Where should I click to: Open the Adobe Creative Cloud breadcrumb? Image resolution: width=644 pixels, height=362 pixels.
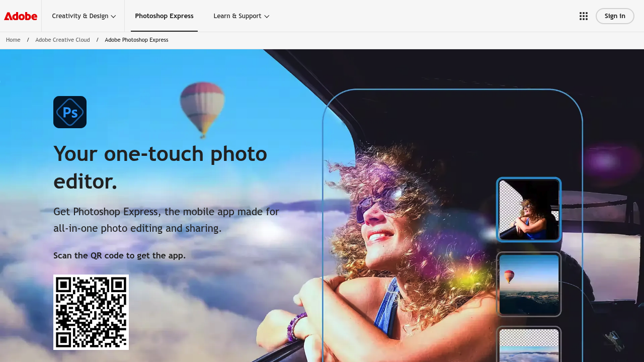(x=62, y=40)
